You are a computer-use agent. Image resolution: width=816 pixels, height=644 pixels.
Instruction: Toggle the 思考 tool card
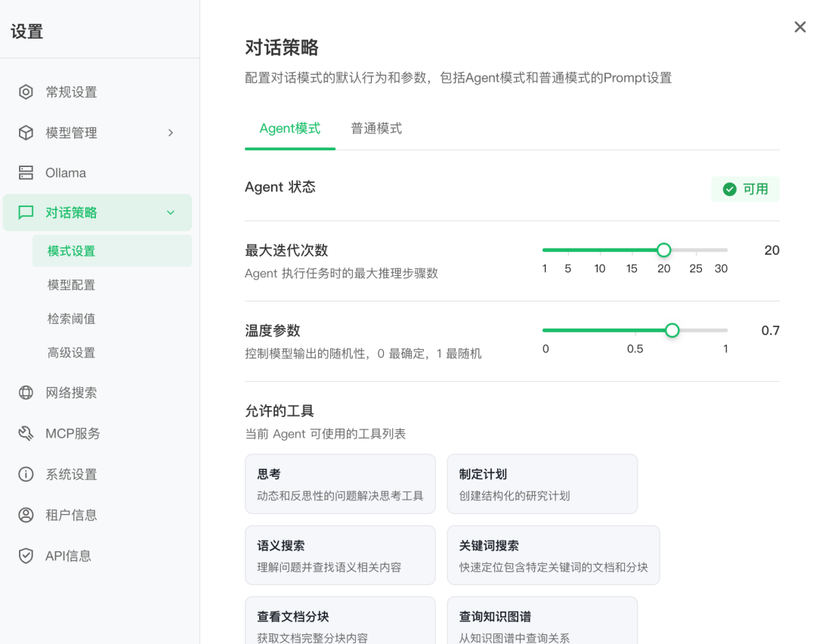tap(340, 484)
